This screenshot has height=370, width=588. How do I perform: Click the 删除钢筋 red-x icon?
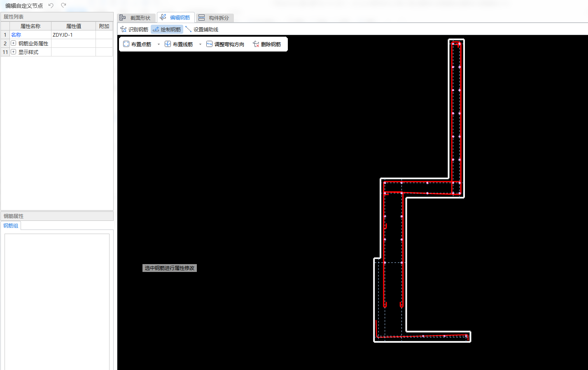[256, 44]
